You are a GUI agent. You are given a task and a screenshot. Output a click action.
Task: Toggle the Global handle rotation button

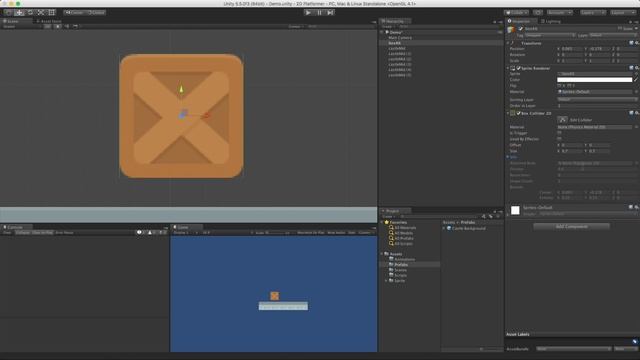[x=96, y=13]
